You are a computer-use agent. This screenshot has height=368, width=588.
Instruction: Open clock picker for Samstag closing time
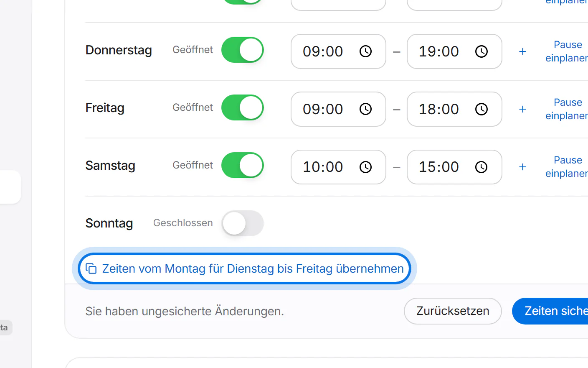point(482,167)
